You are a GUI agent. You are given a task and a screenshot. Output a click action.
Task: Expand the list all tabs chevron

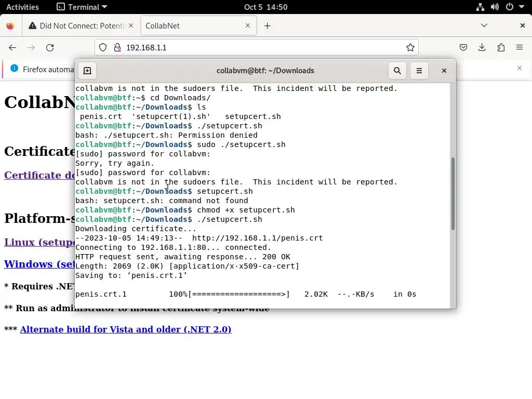pyautogui.click(x=484, y=25)
